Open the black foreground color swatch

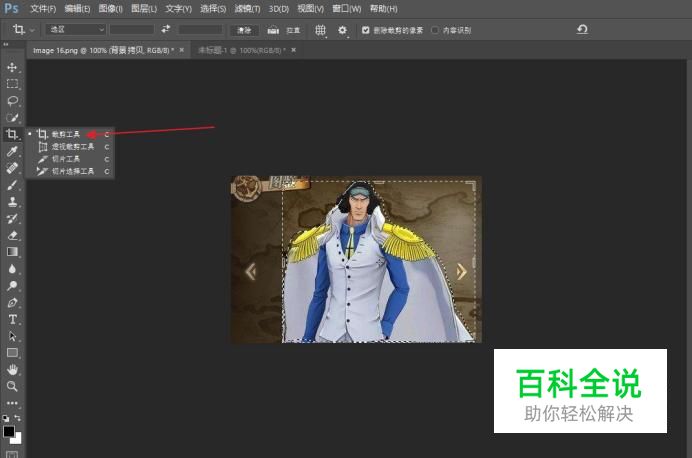pos(8,431)
